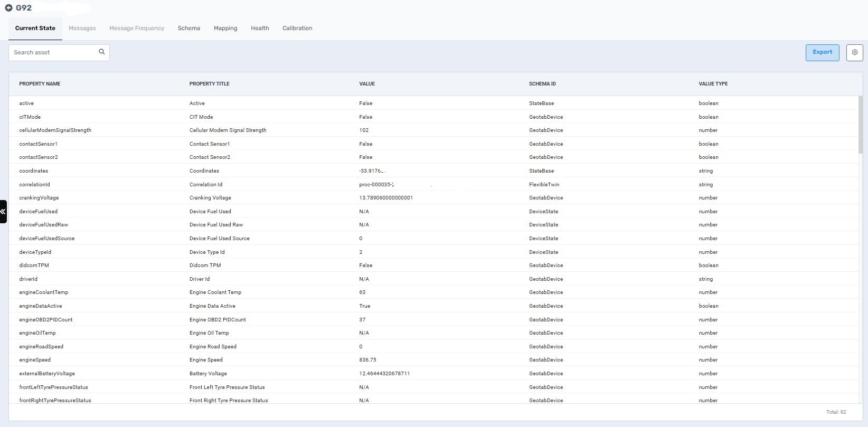This screenshot has width=868, height=427.
Task: Select the 'contactSensor2' row
Action: click(433, 157)
